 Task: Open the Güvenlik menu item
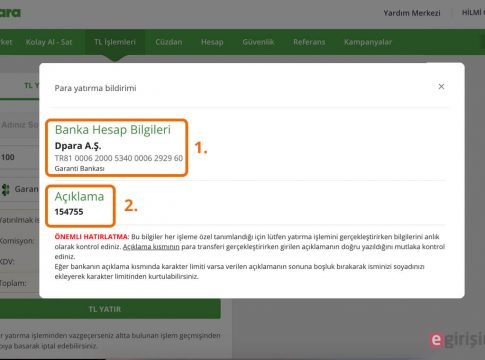[258, 42]
